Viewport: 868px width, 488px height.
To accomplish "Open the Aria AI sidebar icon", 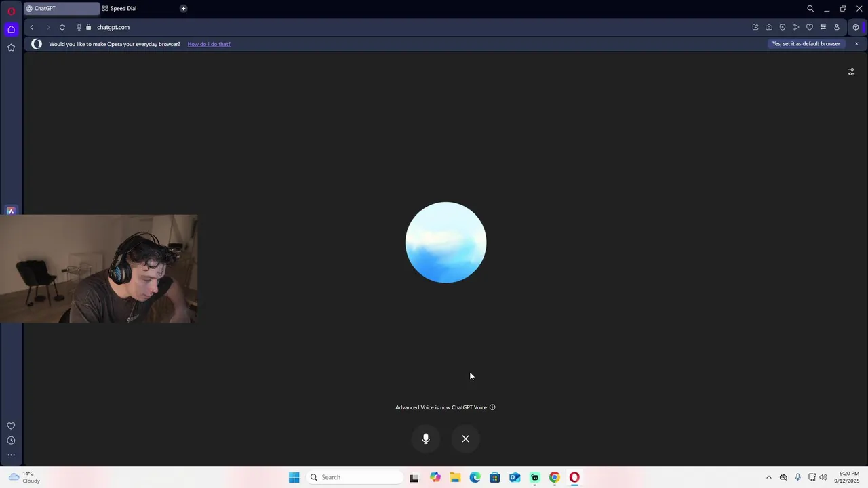I will pos(11,211).
